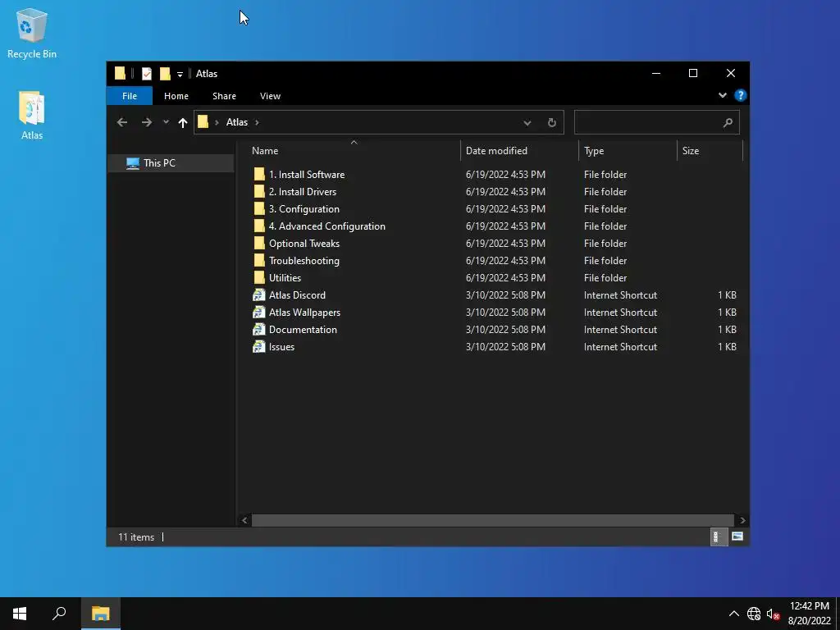The height and width of the screenshot is (630, 840).
Task: Open the Recycle Bin desktop icon
Action: [32, 33]
